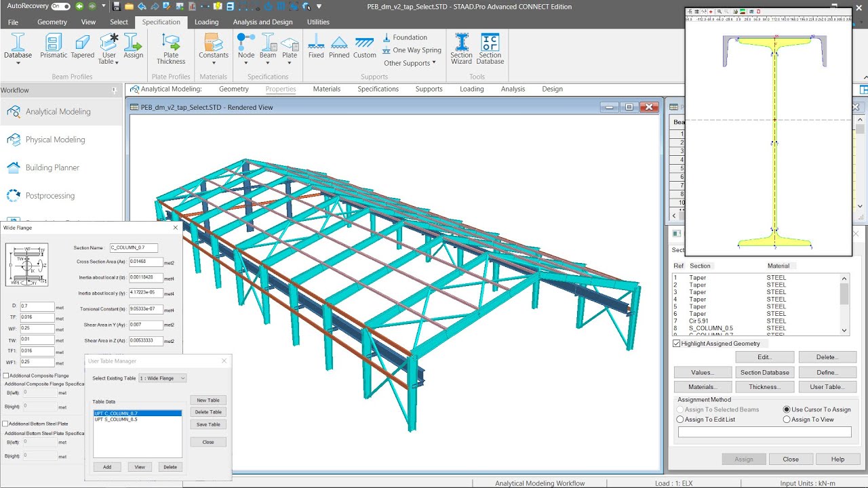Viewport: 868px width, 488px height.
Task: Open the File menu
Action: tap(13, 22)
